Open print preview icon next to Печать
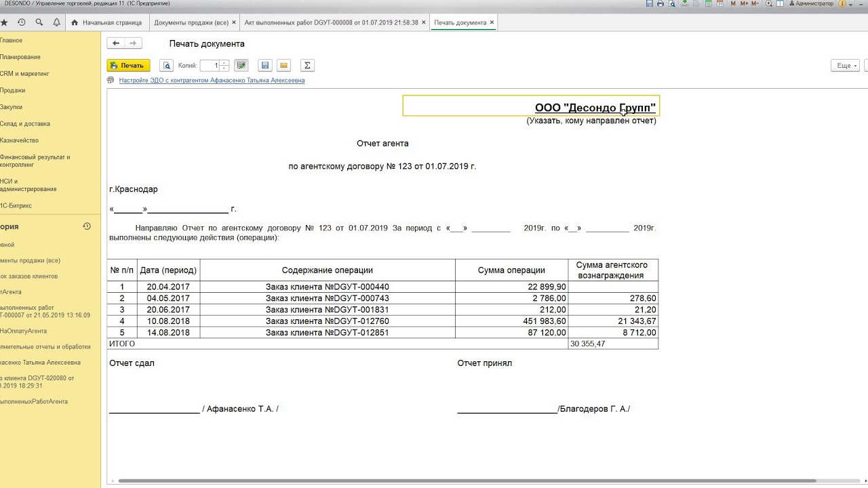The width and height of the screenshot is (868, 488). click(166, 66)
